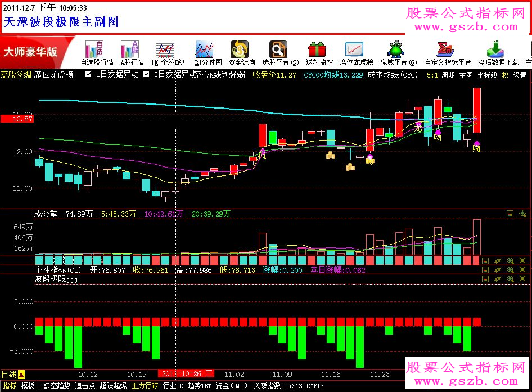Switch to the 追击点 indicator tab
Viewport: 532px width, 392px height.
pos(85,386)
